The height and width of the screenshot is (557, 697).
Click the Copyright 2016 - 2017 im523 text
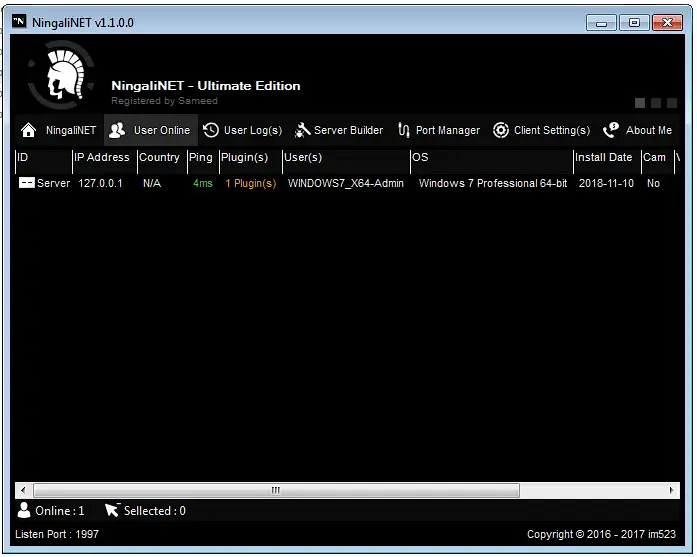pyautogui.click(x=601, y=534)
